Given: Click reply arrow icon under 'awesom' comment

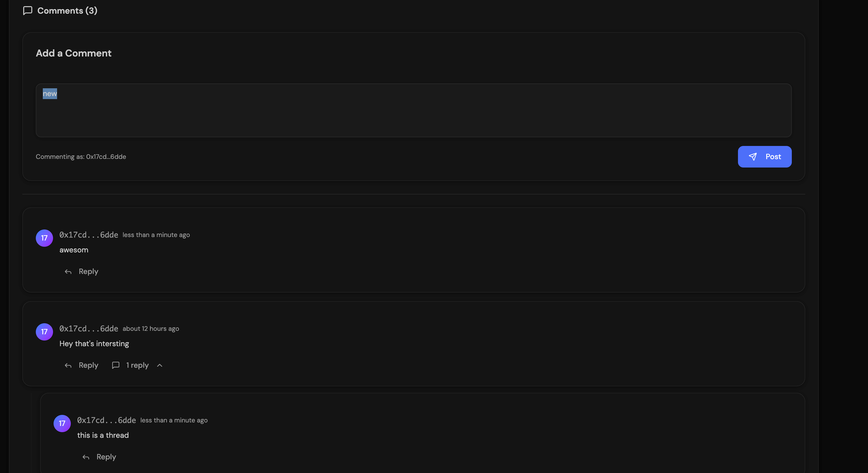Looking at the screenshot, I should [68, 272].
